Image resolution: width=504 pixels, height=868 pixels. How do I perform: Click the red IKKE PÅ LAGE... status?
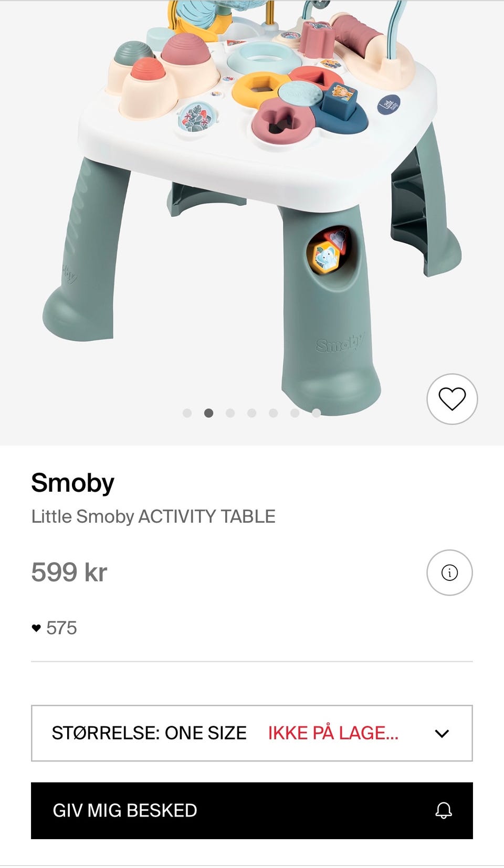[333, 733]
